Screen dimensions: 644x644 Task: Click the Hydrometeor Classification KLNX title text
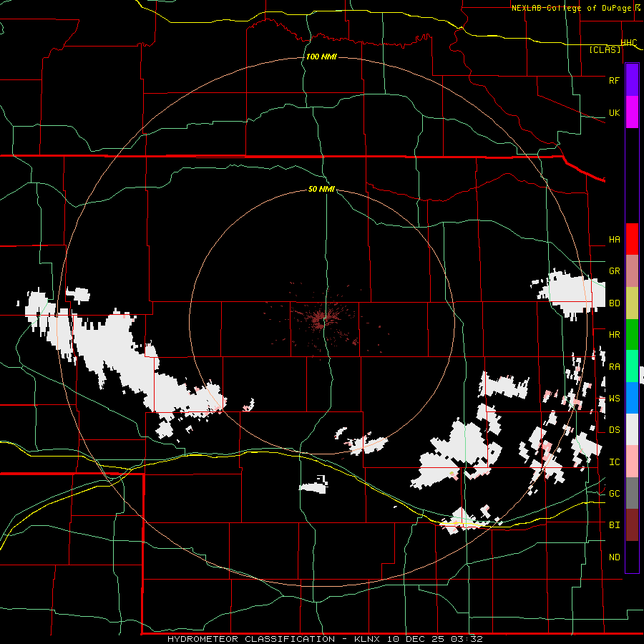point(325,639)
